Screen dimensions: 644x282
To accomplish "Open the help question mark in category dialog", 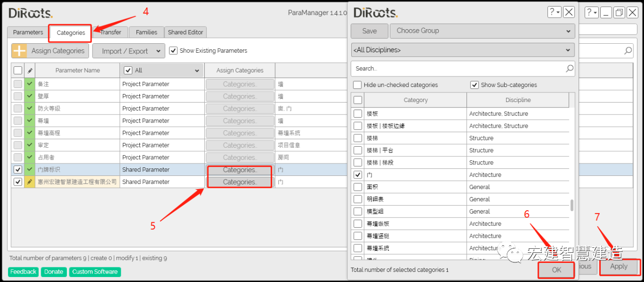I will coord(552,12).
